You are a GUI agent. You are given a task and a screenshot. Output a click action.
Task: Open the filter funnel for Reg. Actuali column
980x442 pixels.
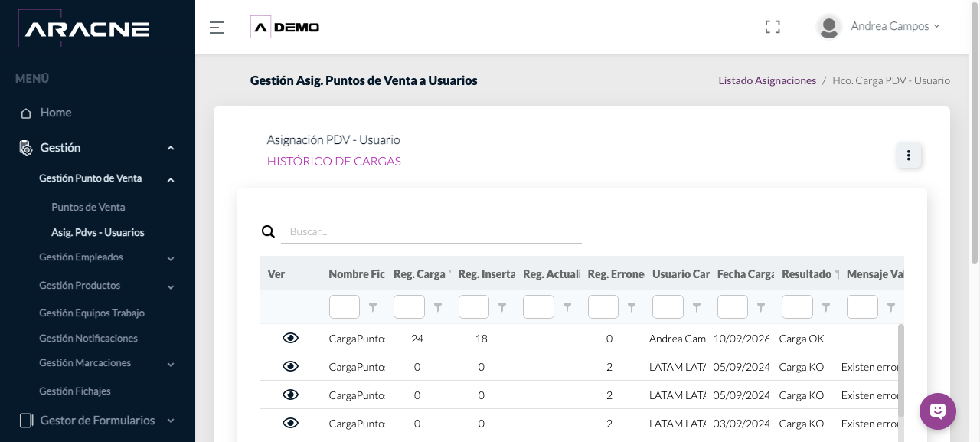tap(567, 307)
